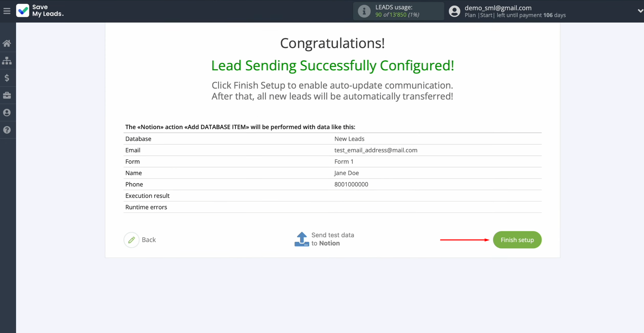
Task: Click the Back link text
Action: [x=149, y=240]
